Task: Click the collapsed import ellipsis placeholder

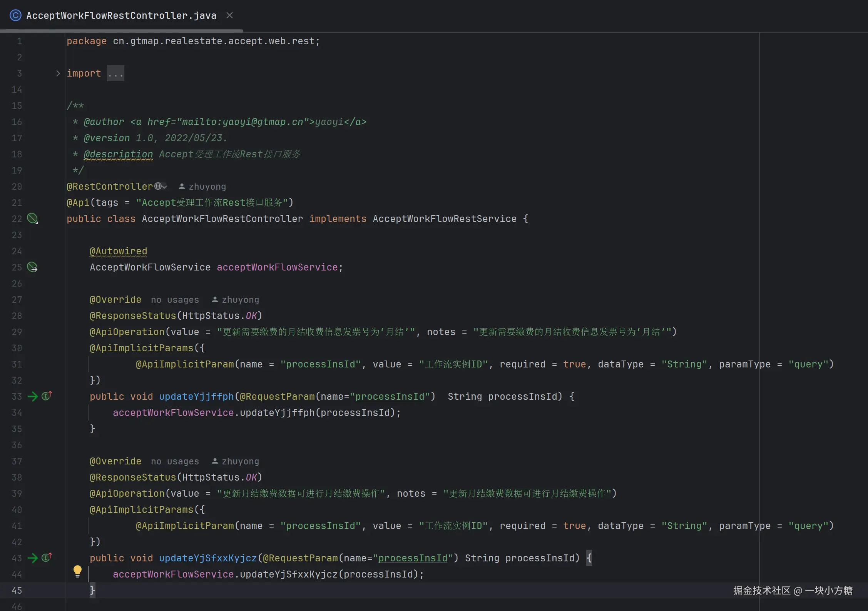Action: point(115,73)
